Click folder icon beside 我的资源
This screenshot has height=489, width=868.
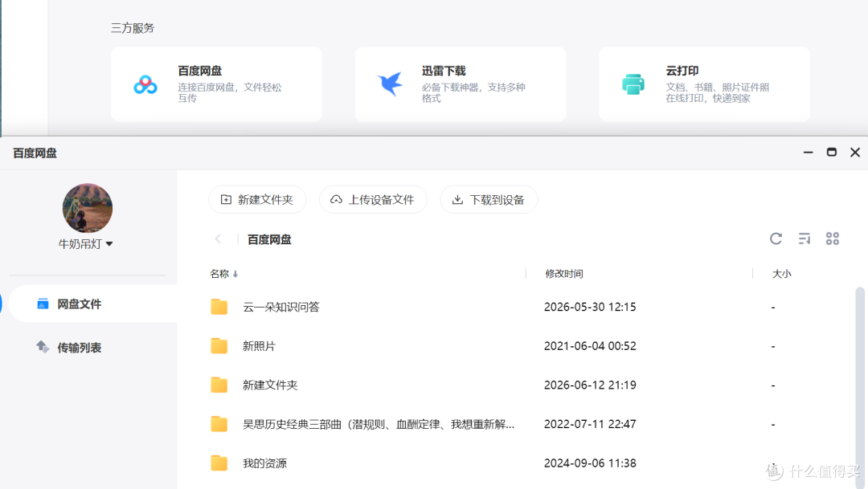(x=219, y=463)
